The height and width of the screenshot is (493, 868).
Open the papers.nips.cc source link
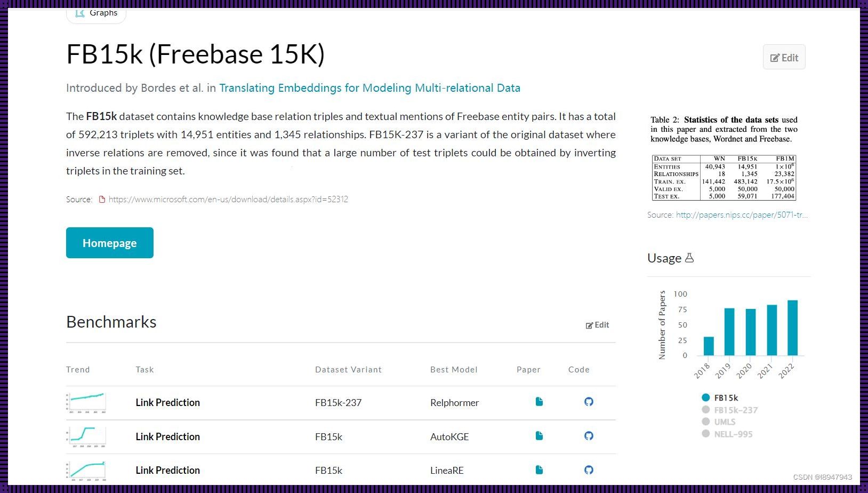coord(742,215)
